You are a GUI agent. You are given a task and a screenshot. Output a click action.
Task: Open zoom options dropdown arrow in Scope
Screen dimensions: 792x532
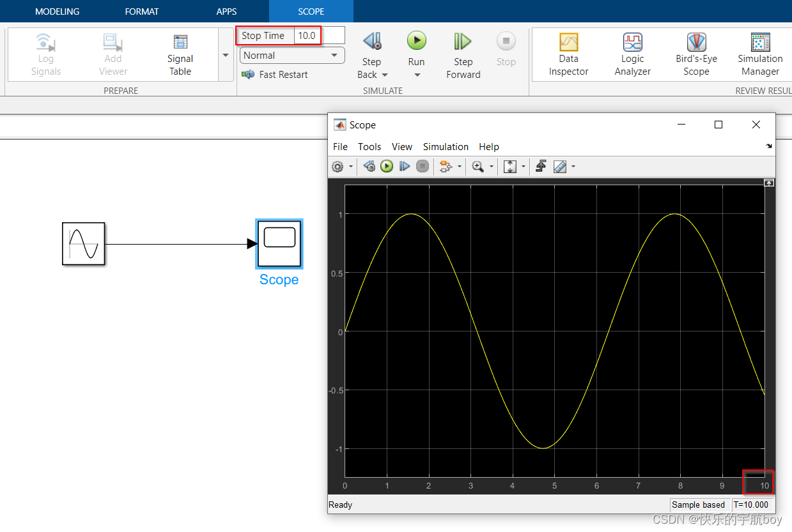coord(491,167)
